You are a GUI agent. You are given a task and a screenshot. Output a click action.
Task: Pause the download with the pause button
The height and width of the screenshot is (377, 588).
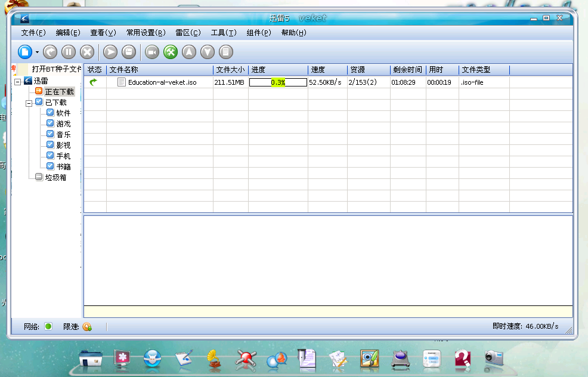coord(68,52)
